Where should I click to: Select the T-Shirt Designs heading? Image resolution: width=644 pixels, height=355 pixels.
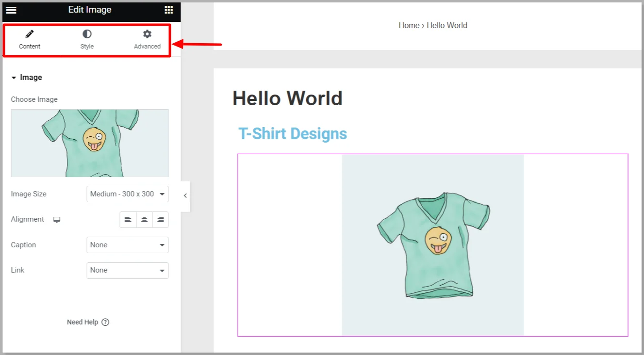coord(293,133)
